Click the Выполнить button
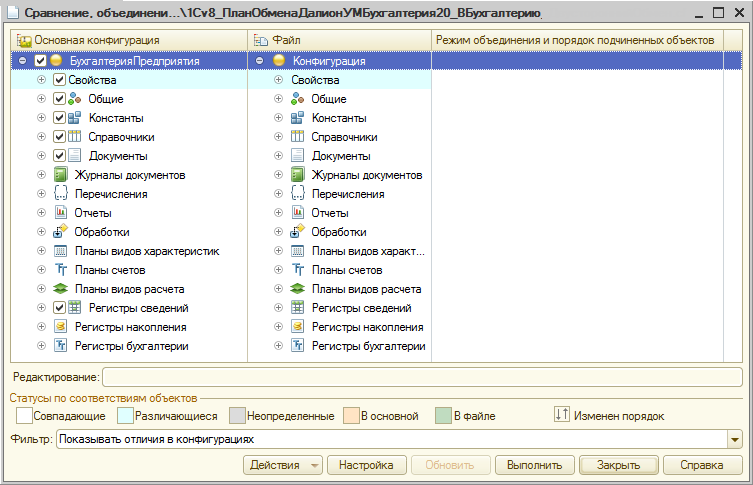The width and height of the screenshot is (753, 485). 534,465
